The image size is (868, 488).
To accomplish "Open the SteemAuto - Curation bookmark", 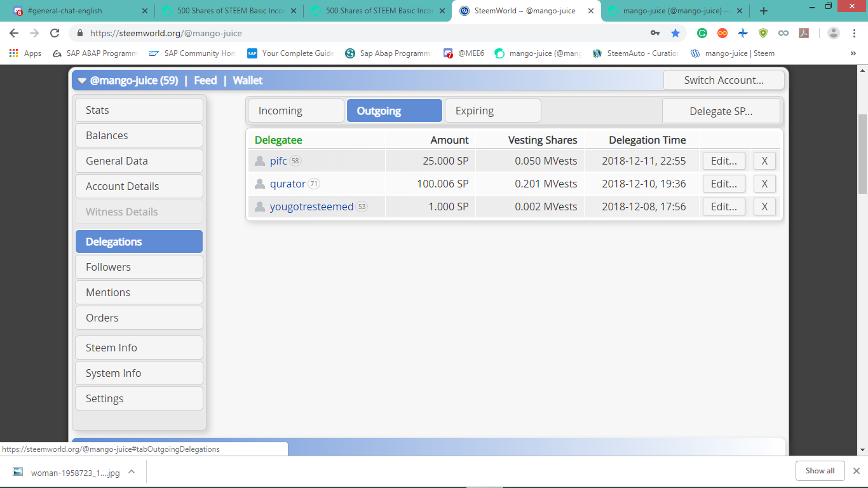I will click(x=635, y=53).
